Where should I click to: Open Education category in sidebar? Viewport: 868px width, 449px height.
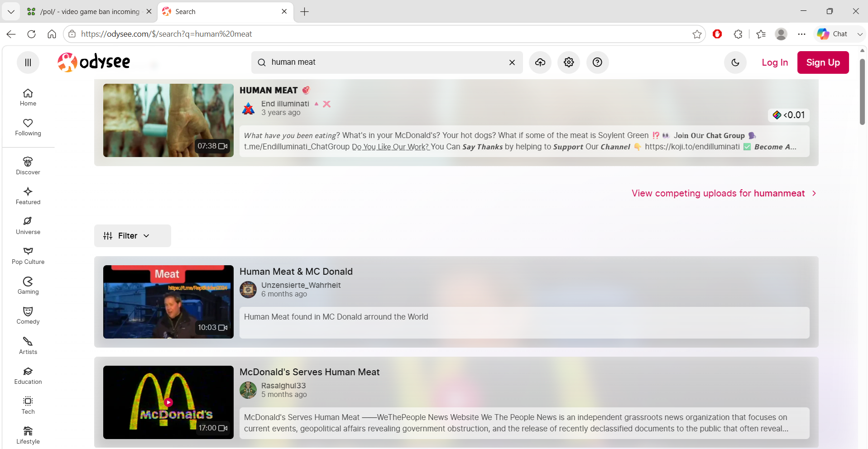click(28, 376)
